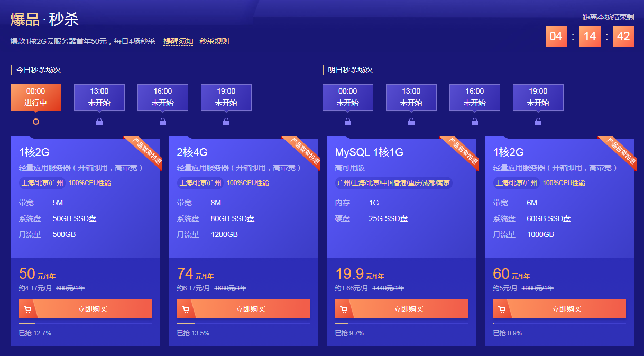Viewport: 644px width, 356px height.
Task: Click the 2核4G card title
Action: tap(192, 152)
